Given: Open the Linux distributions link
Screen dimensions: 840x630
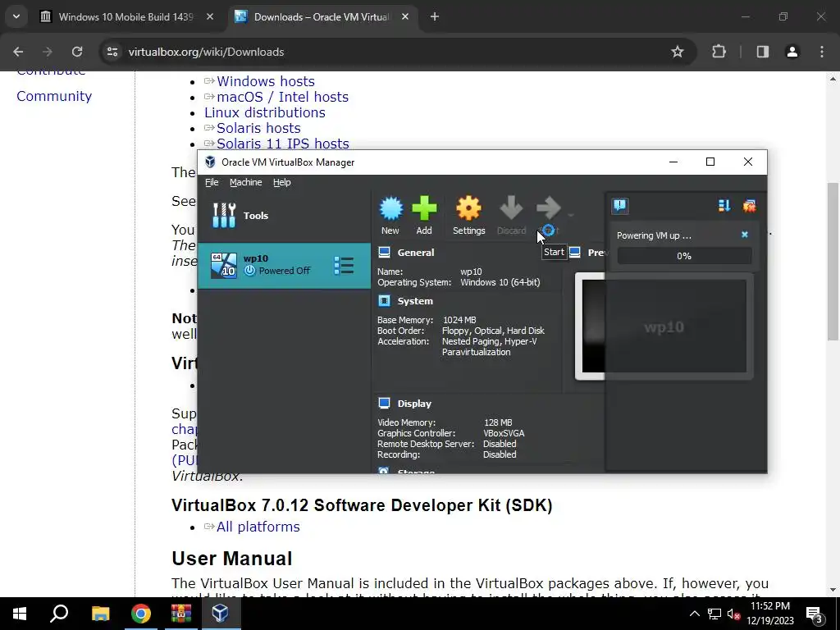Looking at the screenshot, I should (265, 112).
